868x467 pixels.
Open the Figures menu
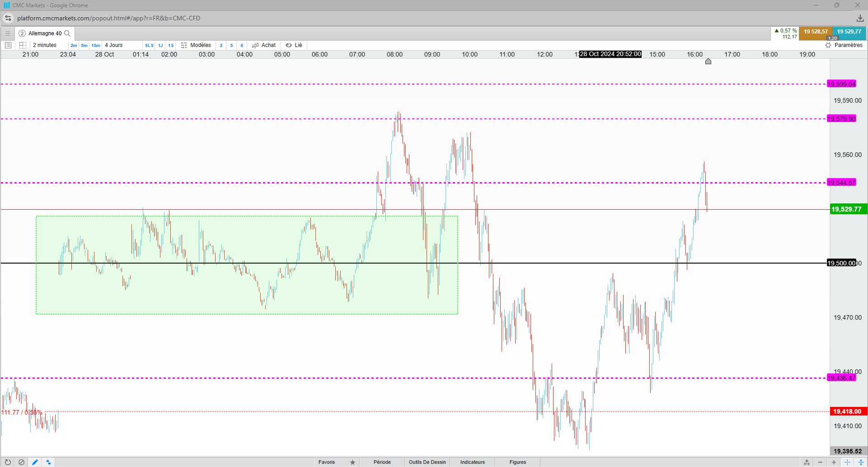[x=518, y=462]
